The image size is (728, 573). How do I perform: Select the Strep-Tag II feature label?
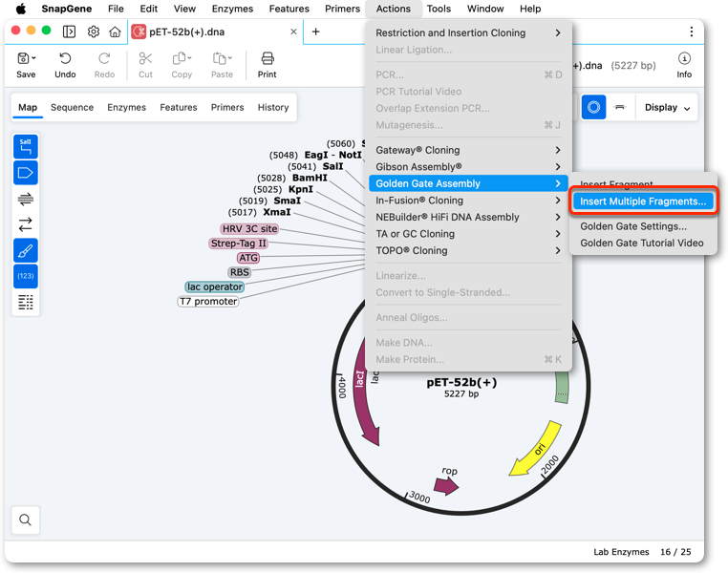pyautogui.click(x=238, y=244)
